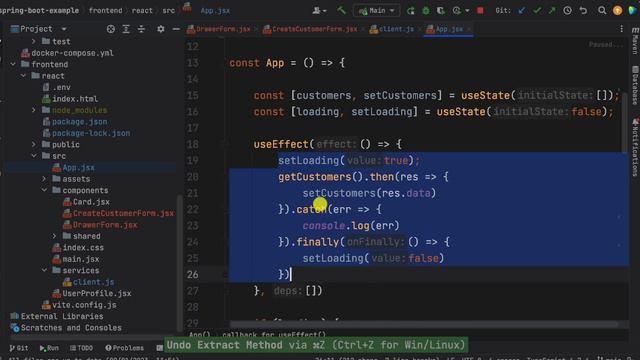Open the user account dropdown

(x=319, y=11)
